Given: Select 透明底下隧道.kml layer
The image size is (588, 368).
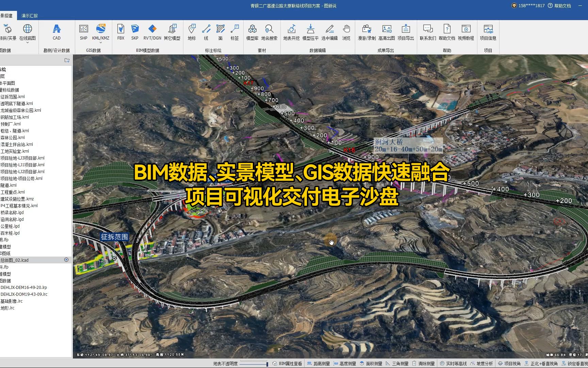Looking at the screenshot, I should coord(17,103).
